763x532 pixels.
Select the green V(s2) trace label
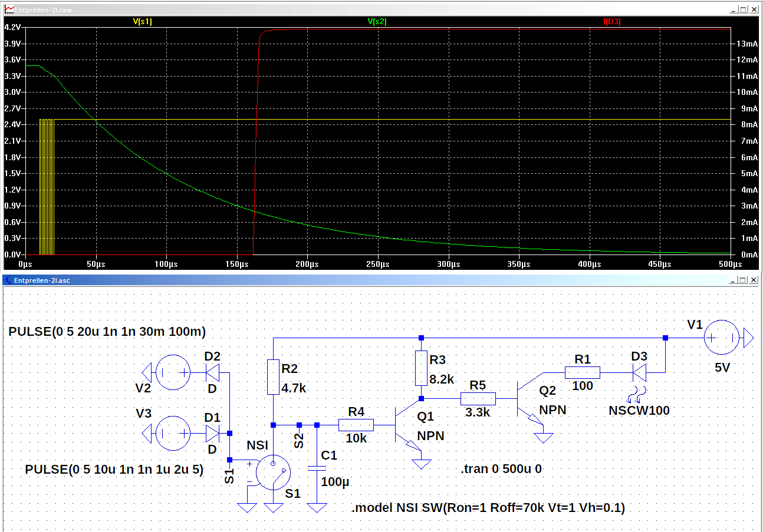[377, 21]
